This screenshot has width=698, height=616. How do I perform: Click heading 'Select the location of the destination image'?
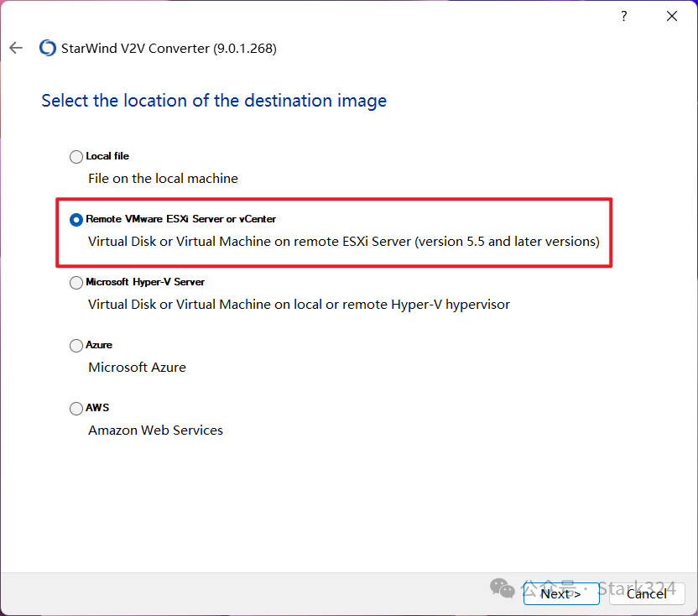(214, 101)
